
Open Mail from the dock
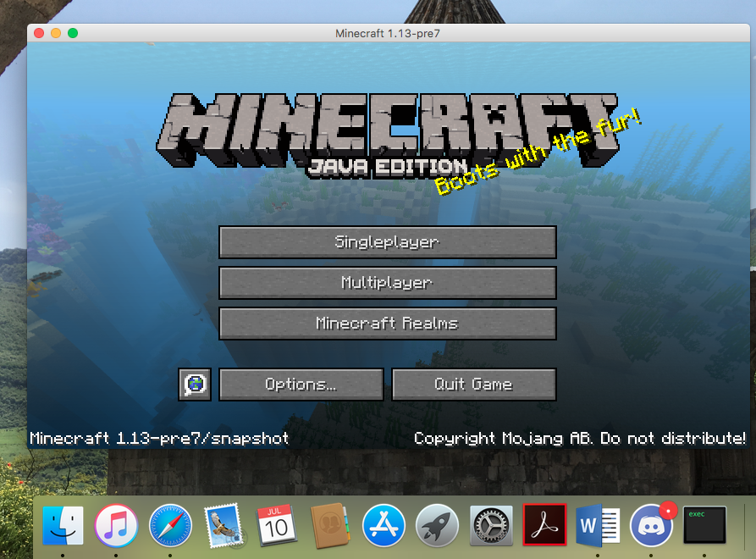(x=223, y=525)
